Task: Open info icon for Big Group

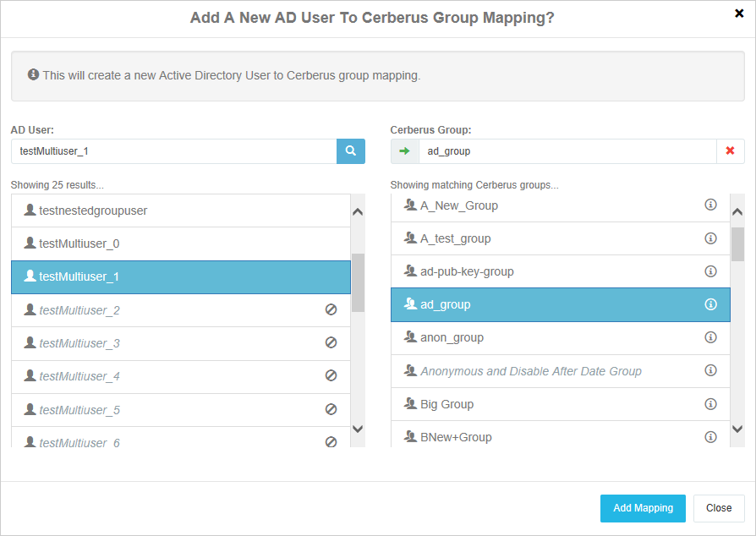Action: click(710, 404)
